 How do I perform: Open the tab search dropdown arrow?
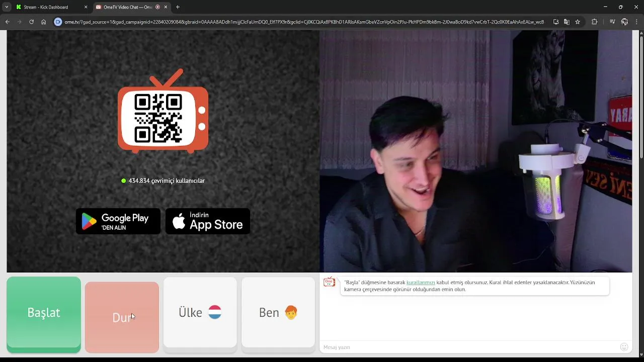7,7
